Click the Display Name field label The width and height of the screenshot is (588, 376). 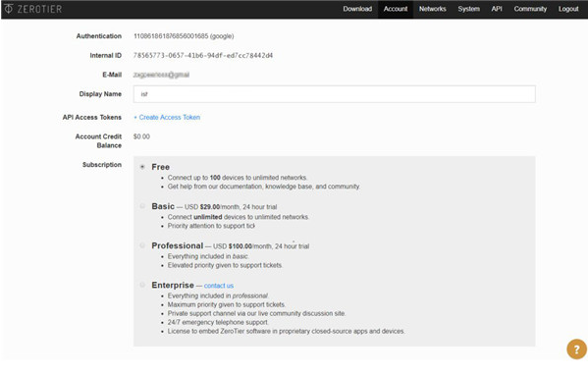click(100, 94)
